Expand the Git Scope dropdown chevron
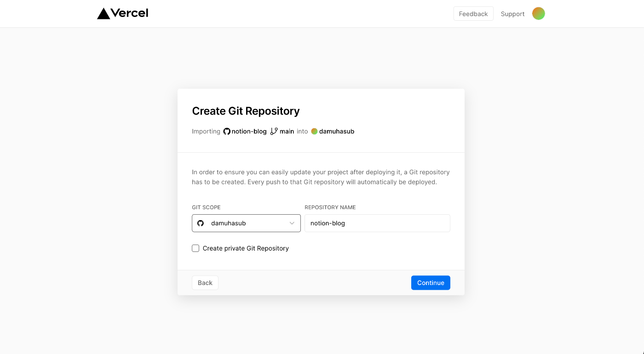The width and height of the screenshot is (644, 354). (x=292, y=223)
